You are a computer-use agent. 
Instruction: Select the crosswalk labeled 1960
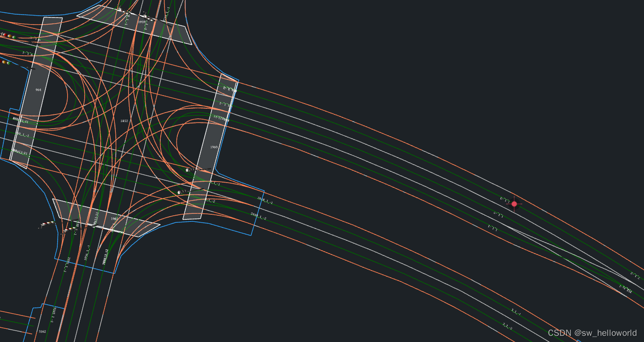click(210, 147)
